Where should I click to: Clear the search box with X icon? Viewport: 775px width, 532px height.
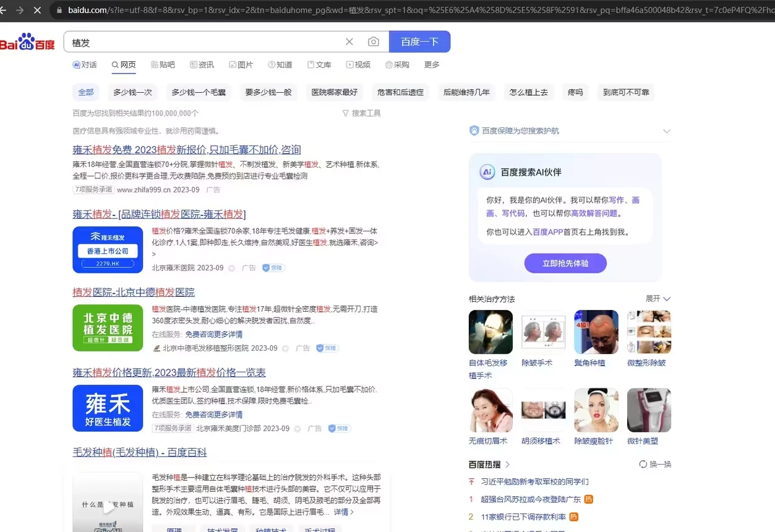[x=349, y=42]
